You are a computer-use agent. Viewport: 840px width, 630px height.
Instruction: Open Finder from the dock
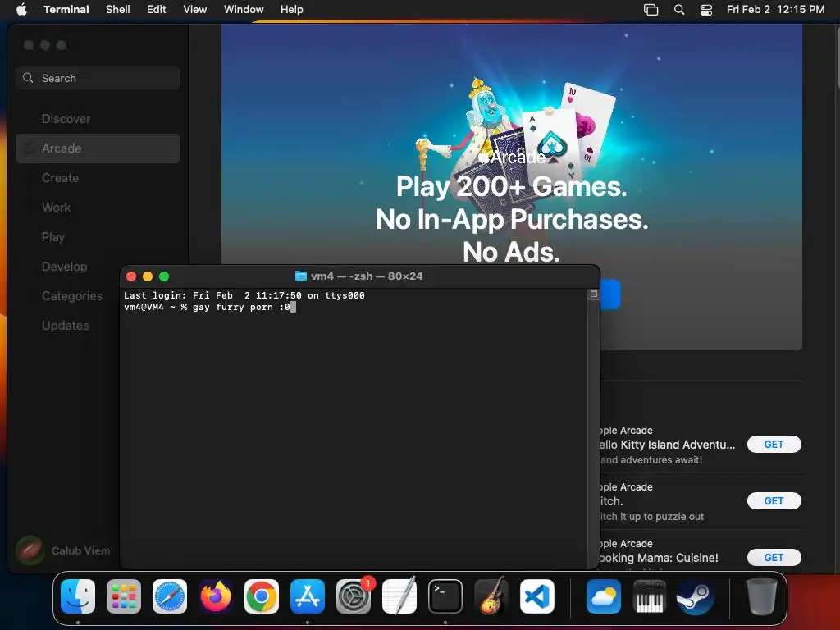tap(78, 596)
